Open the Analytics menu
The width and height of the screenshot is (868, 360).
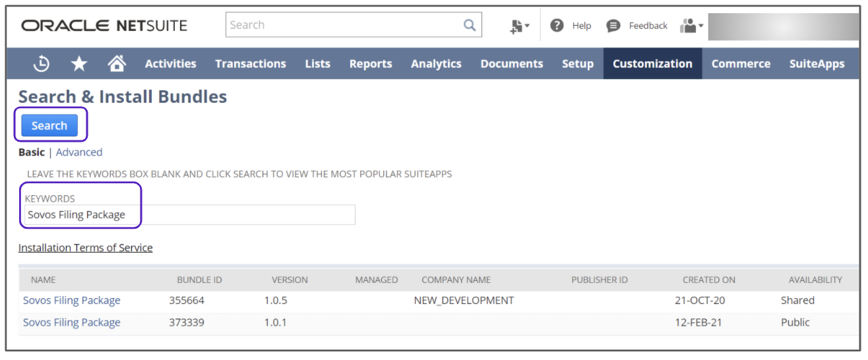point(436,63)
